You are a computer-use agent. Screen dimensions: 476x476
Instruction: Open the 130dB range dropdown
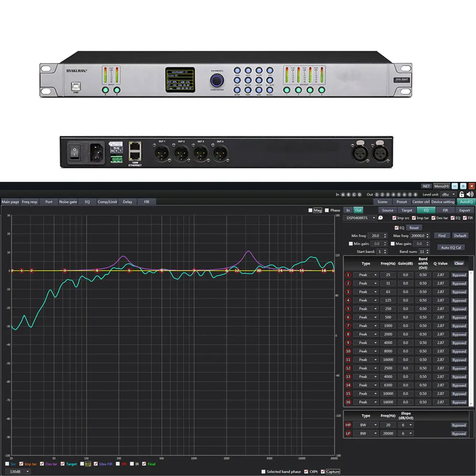tap(19, 472)
